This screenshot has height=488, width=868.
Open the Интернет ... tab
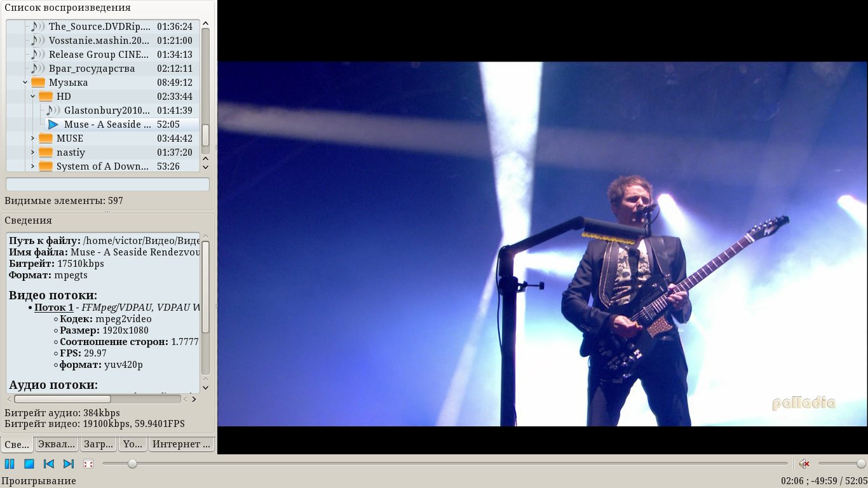(x=182, y=444)
